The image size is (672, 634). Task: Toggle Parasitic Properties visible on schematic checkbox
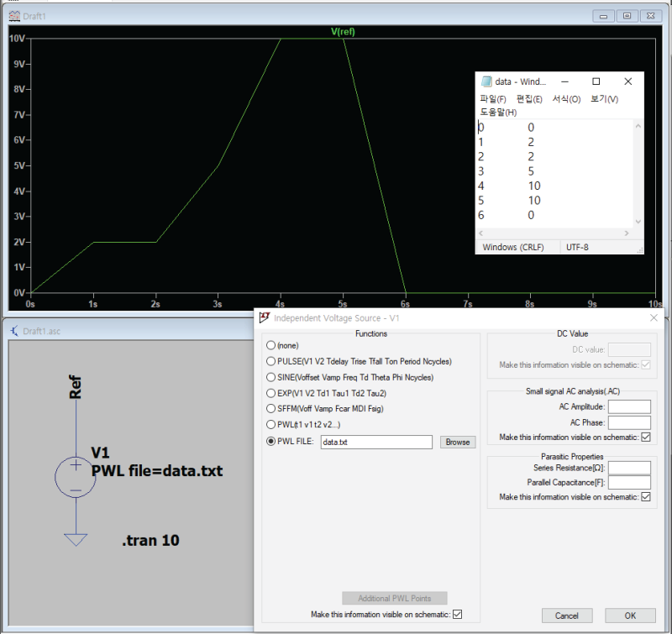(645, 497)
